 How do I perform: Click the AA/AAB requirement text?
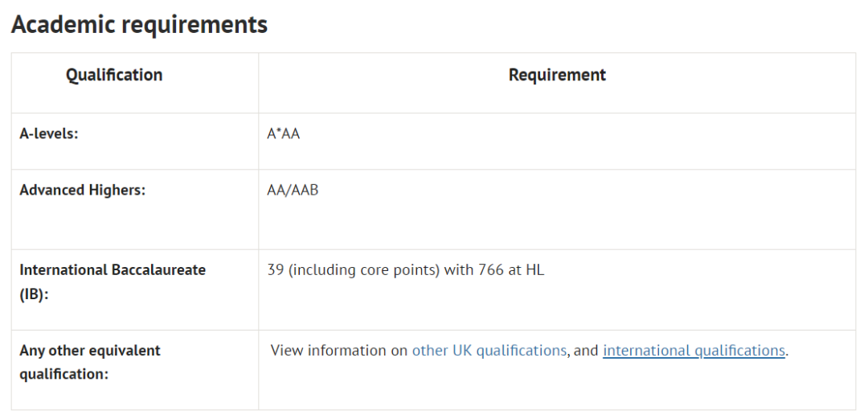tap(293, 190)
